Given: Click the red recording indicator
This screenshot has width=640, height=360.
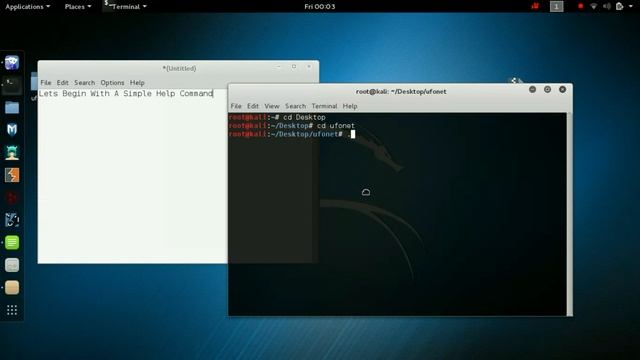Looking at the screenshot, I should pyautogui.click(x=580, y=6).
